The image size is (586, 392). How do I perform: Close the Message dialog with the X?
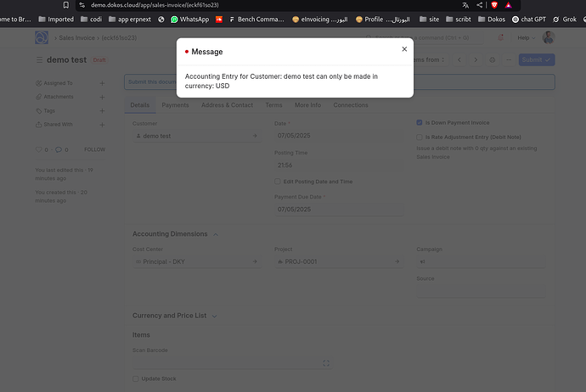[404, 49]
